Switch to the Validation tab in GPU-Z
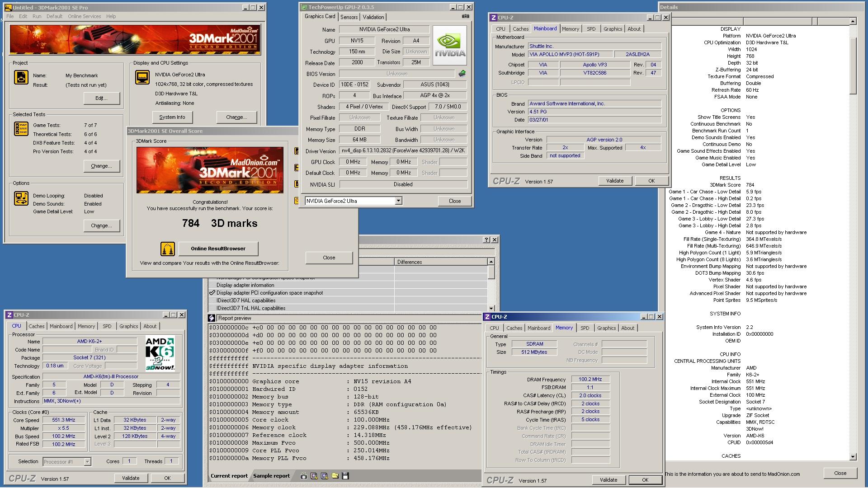868x488 pixels. 373,17
